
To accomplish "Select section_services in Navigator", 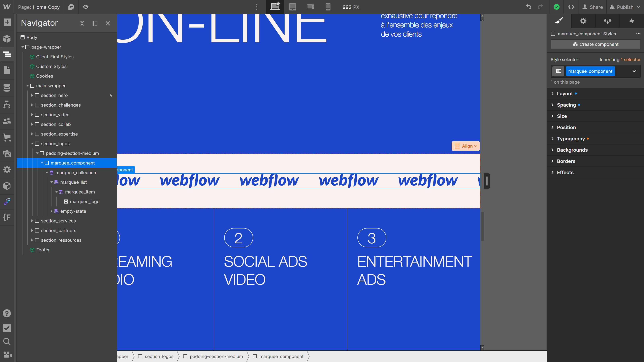I will click(58, 221).
